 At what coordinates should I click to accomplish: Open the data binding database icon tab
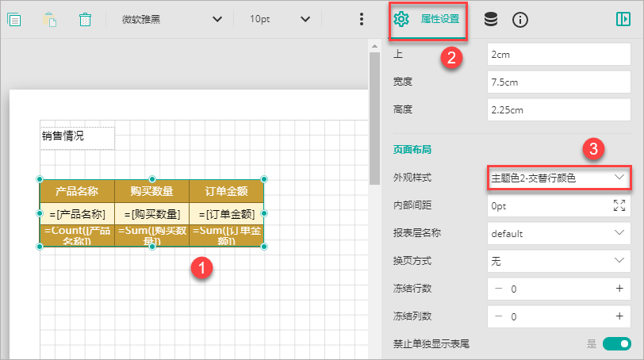[491, 19]
